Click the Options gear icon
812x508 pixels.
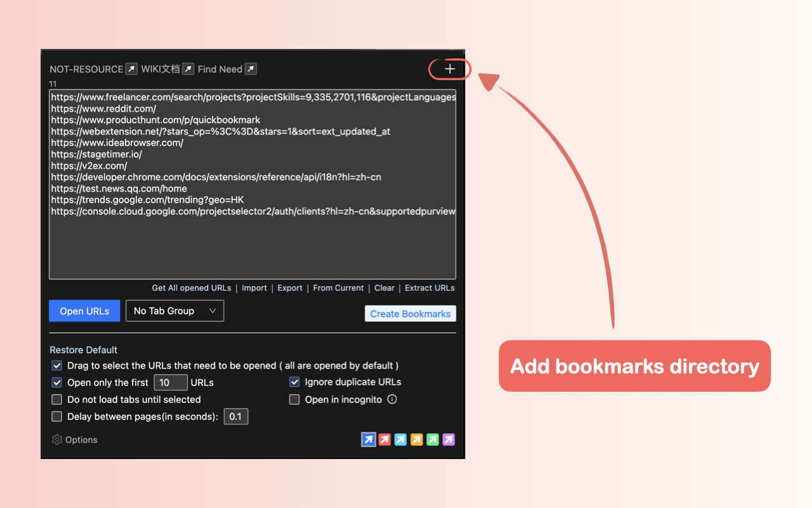click(57, 439)
